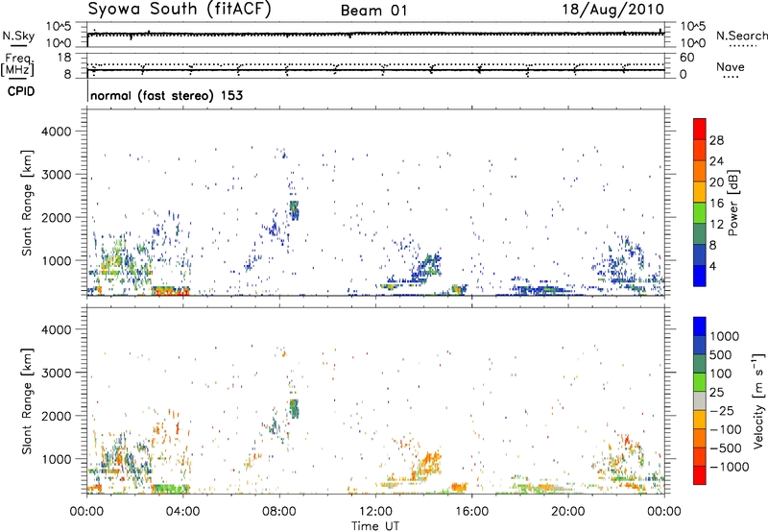Viewport: 768px width, 532px height.
Task: Select the 'Nave' legend label
Action: pyautogui.click(x=730, y=66)
